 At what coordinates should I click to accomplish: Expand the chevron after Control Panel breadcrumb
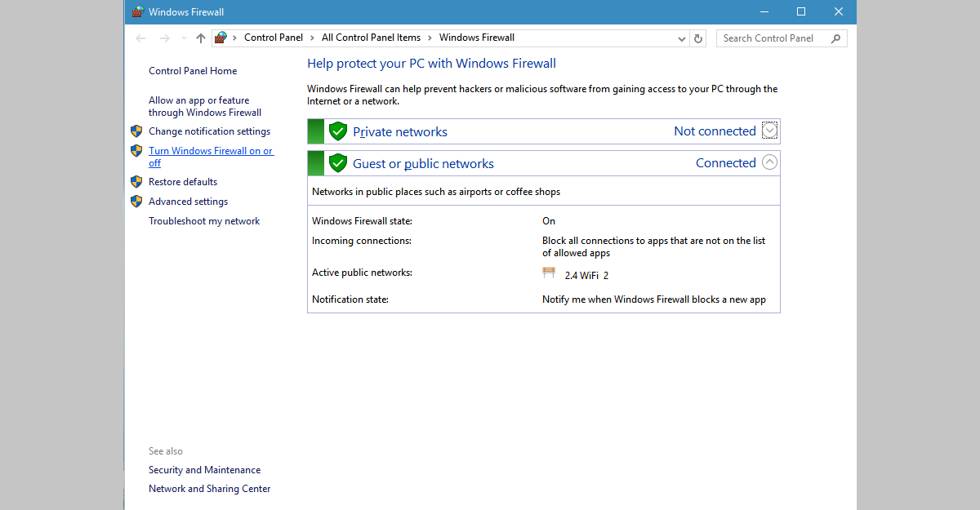[312, 38]
